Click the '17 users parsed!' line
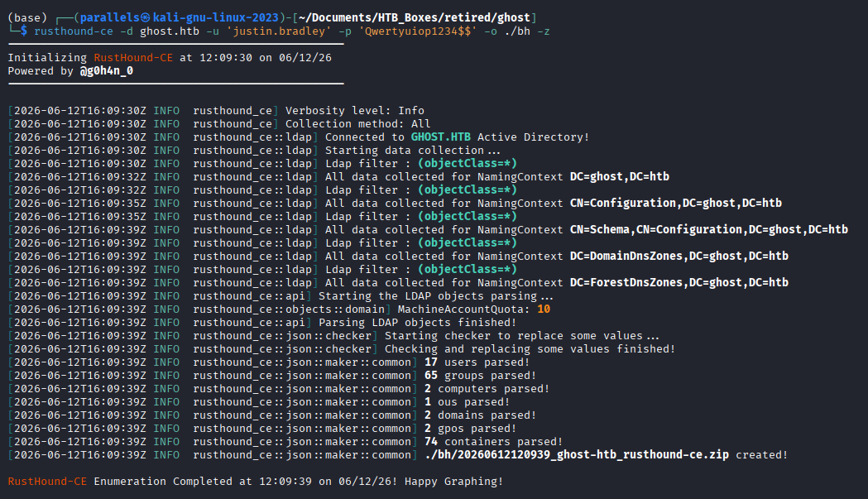 pos(477,362)
